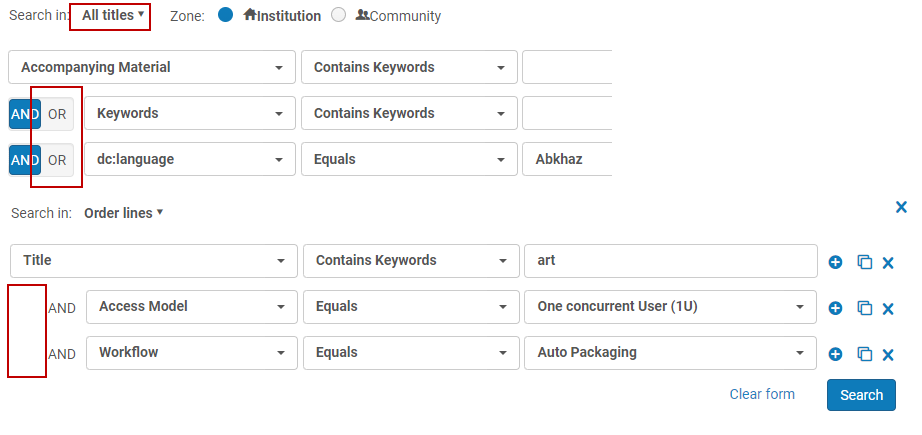Open the Order lines search-in menu
Screen dimensions: 922x435
point(123,213)
